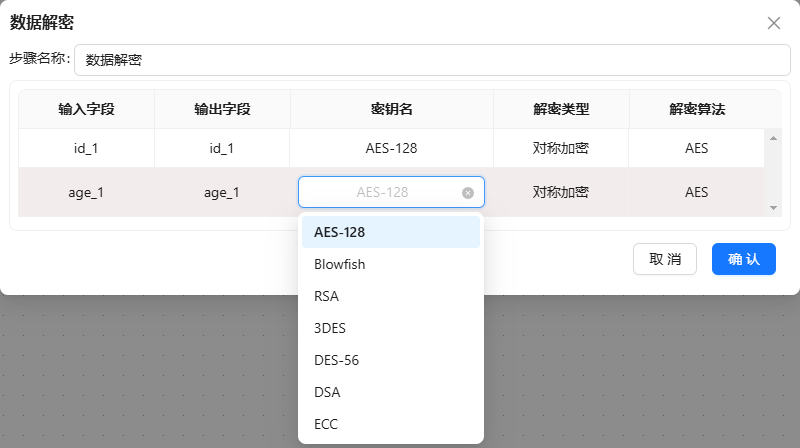Click the AES-128 key cell in id_1 row
The image size is (800, 448).
[x=391, y=148]
